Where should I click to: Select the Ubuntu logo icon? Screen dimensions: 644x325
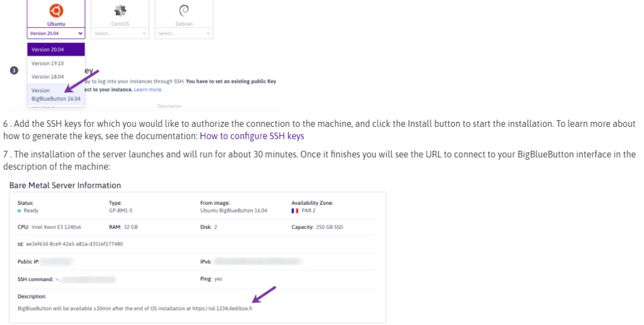[x=56, y=10]
